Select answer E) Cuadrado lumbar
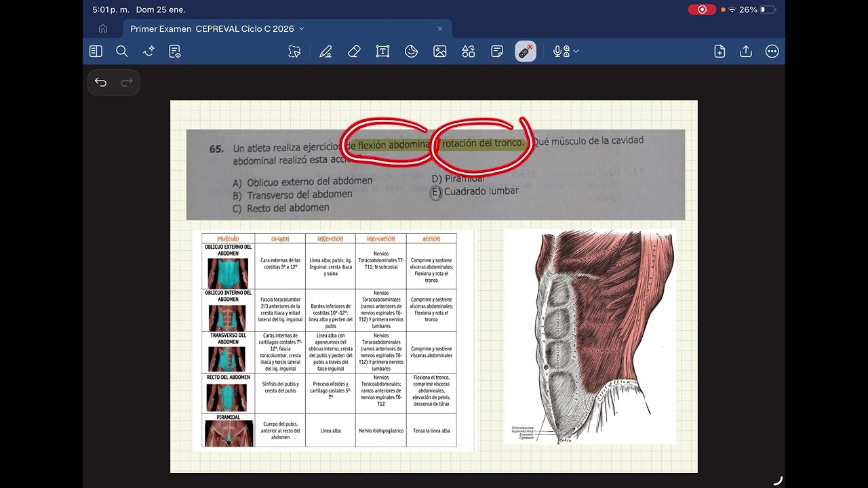The width and height of the screenshot is (868, 488). click(x=475, y=192)
